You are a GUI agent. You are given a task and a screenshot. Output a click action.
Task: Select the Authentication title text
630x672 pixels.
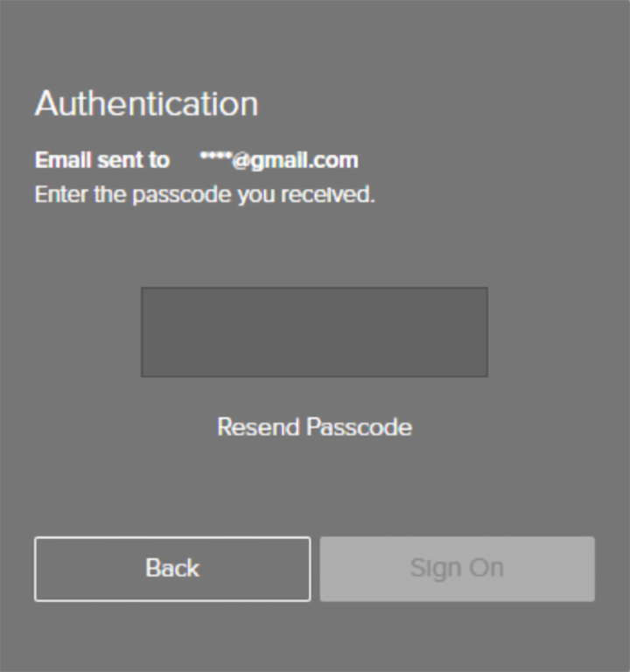[x=146, y=103]
